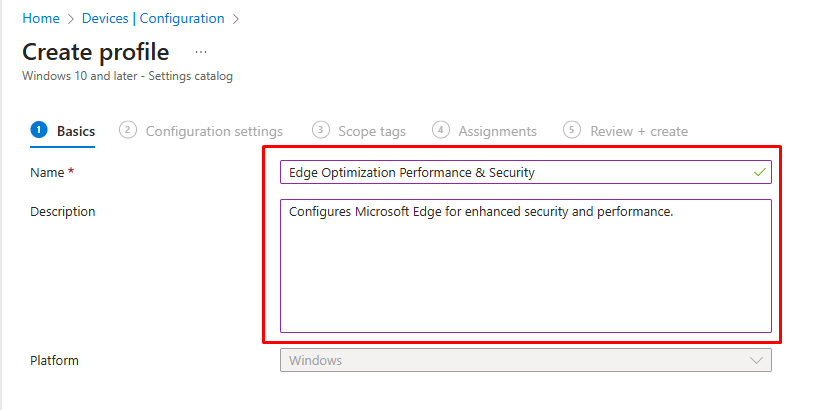Image resolution: width=822 pixels, height=410 pixels.
Task: Click the step 3 circle icon
Action: pos(320,130)
